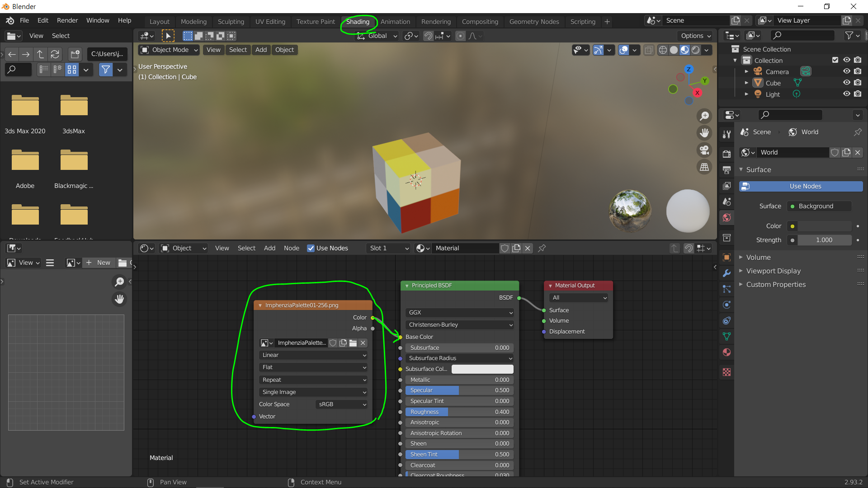Click the zoom magnifier icon in viewport
The width and height of the screenshot is (868, 488).
(704, 116)
